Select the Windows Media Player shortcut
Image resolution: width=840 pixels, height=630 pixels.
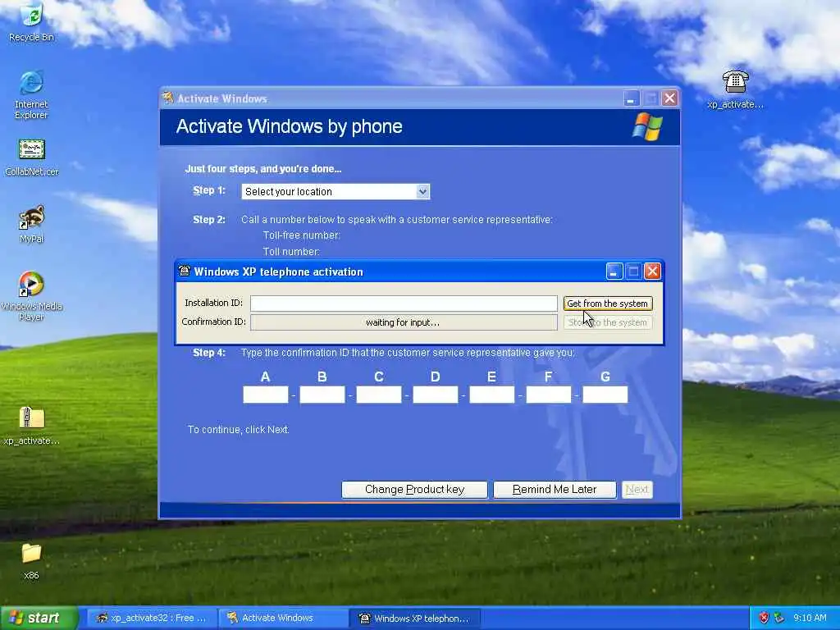point(31,295)
